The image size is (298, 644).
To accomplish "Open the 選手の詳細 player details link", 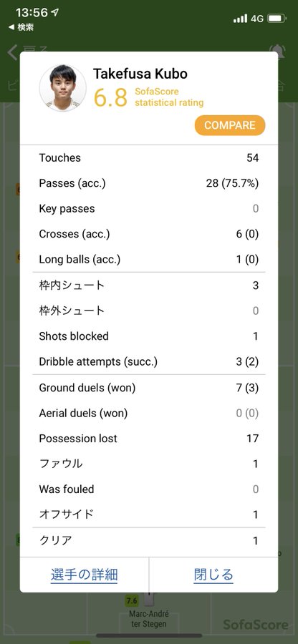I will (x=85, y=575).
